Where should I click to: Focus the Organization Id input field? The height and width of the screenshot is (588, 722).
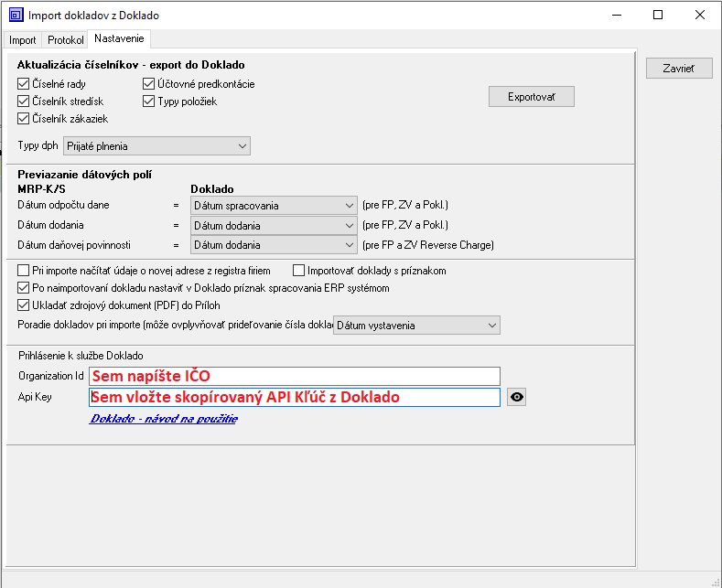295,377
